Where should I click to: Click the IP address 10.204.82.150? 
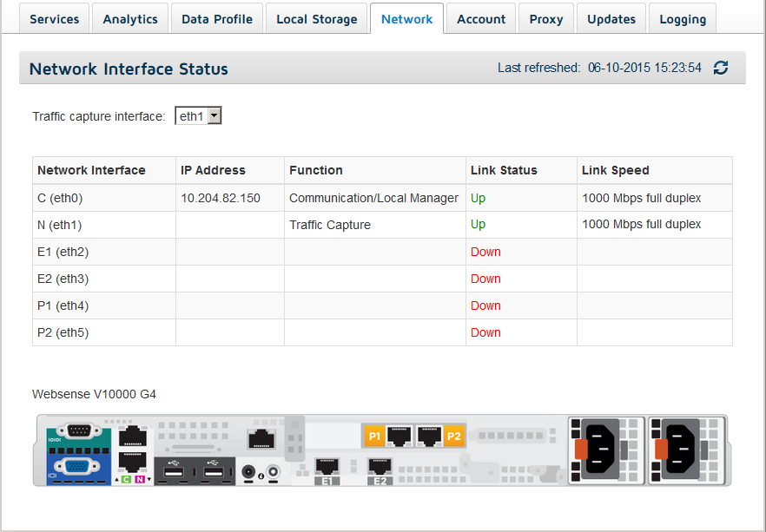pos(221,198)
